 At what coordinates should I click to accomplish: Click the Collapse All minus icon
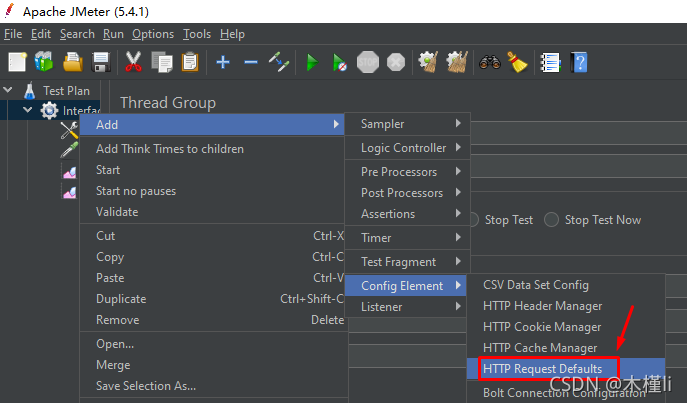click(251, 62)
